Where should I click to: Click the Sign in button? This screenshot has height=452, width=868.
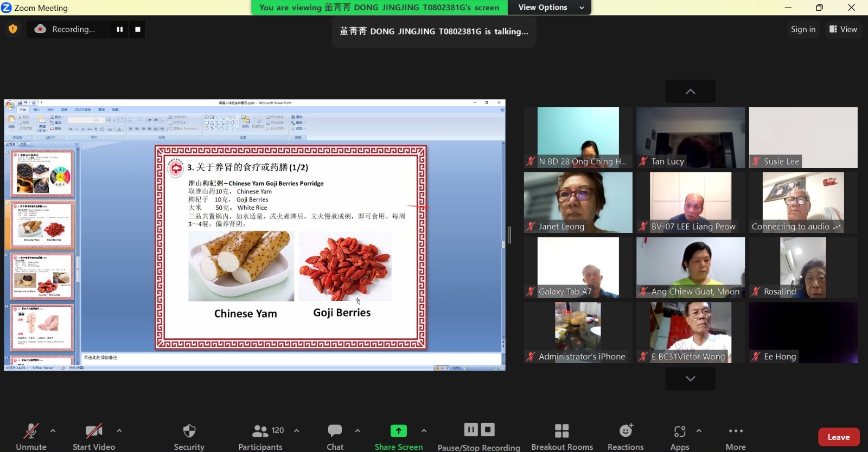click(803, 29)
